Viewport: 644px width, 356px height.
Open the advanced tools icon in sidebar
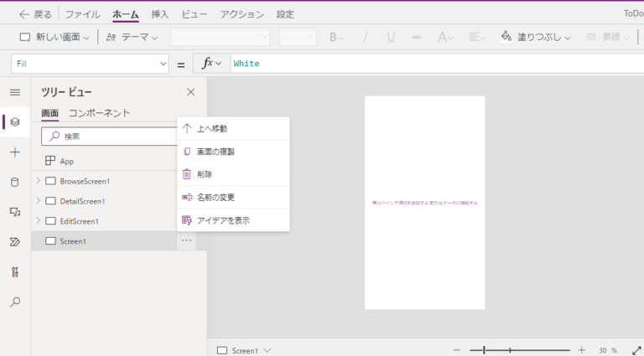pos(15,272)
